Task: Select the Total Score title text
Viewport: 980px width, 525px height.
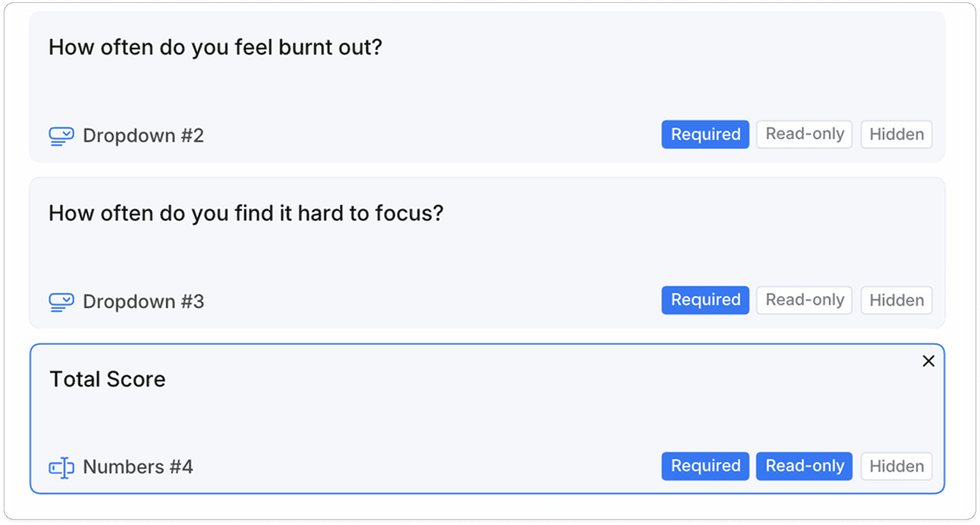Action: [107, 379]
